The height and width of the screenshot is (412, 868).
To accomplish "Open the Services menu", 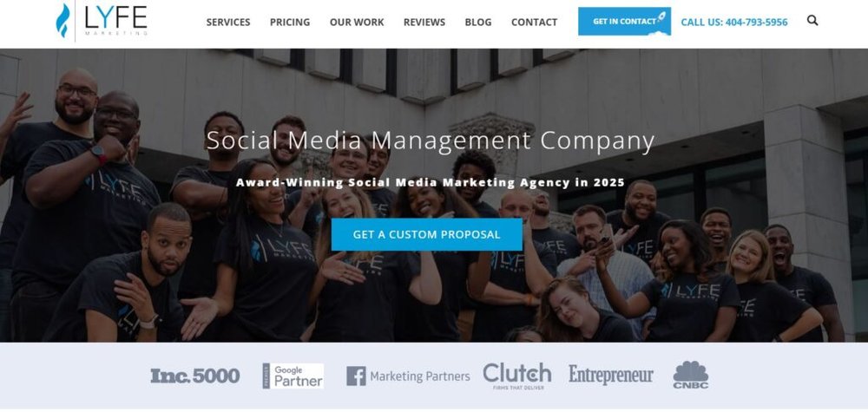I will (x=228, y=23).
